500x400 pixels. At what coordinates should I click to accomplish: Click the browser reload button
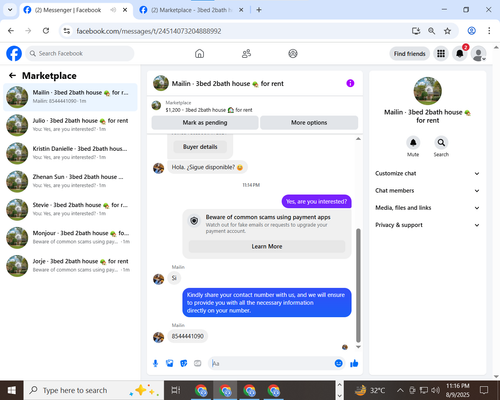pos(46,31)
